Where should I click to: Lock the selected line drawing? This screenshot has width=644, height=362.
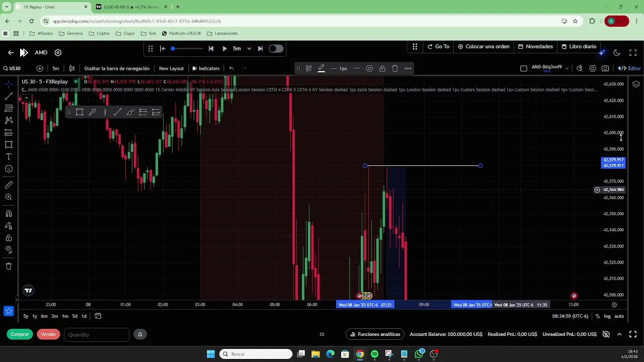pos(382,68)
